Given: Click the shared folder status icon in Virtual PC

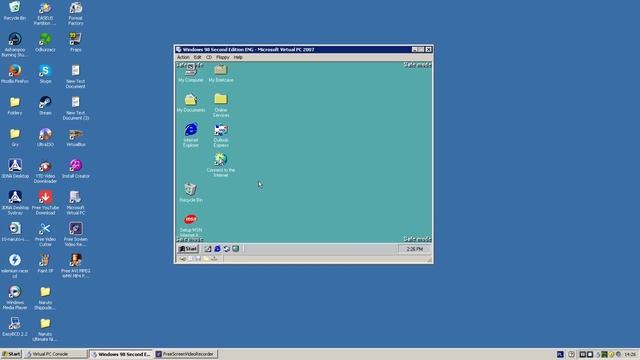Looking at the screenshot, I should click(x=207, y=259).
